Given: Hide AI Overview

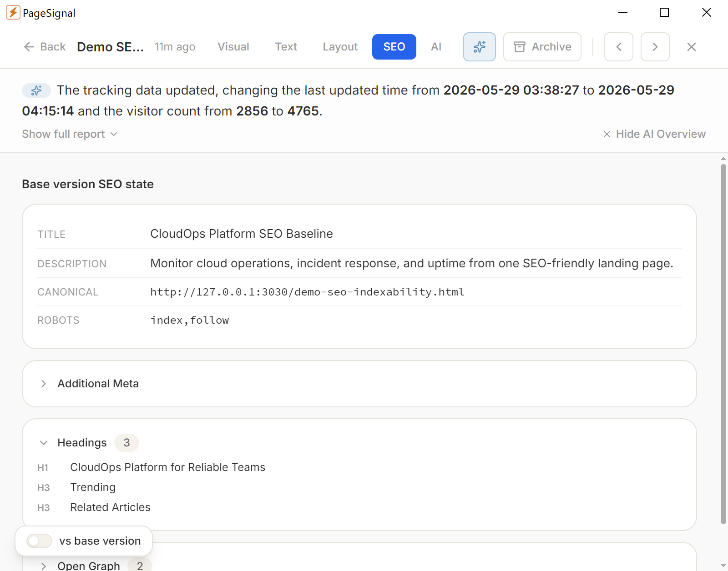Looking at the screenshot, I should (x=654, y=134).
